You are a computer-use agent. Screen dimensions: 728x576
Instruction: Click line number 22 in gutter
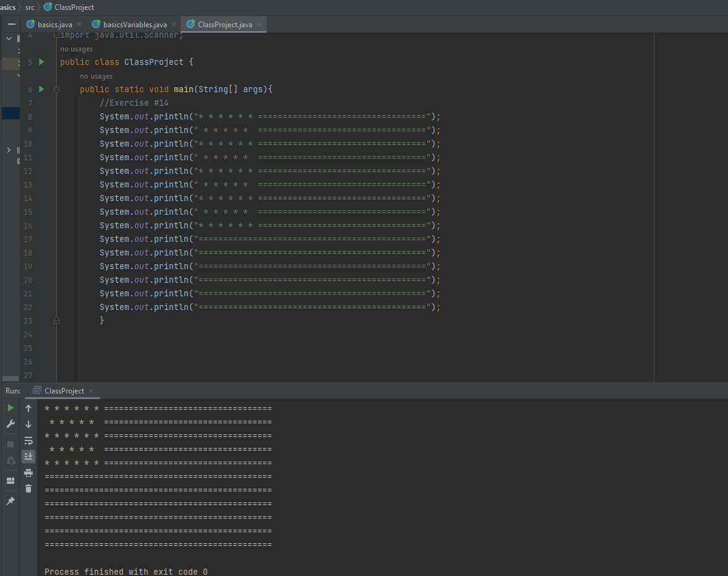point(28,307)
